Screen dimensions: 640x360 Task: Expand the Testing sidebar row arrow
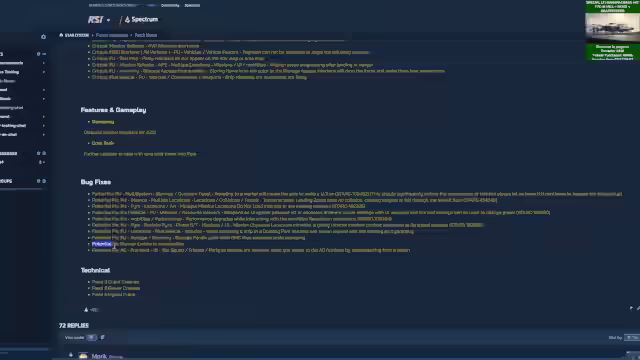[x=44, y=72]
